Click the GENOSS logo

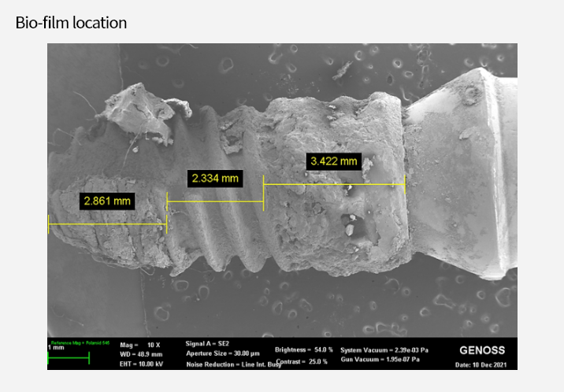point(481,349)
